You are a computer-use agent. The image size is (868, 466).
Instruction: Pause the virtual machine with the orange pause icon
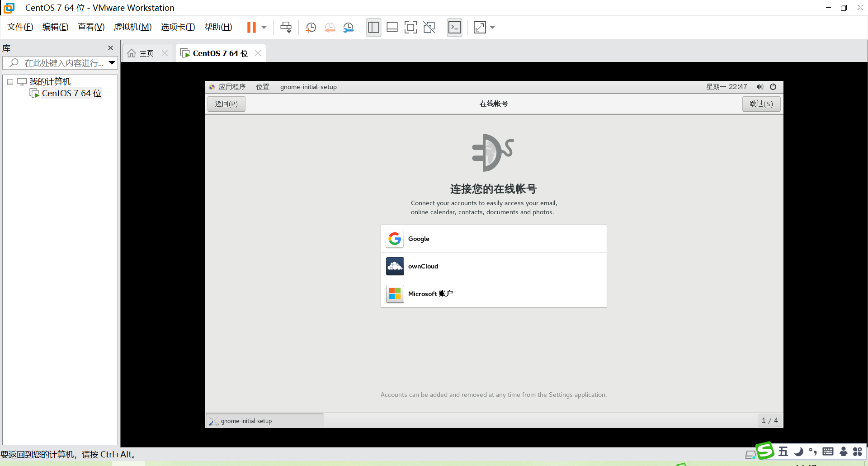[x=251, y=28]
